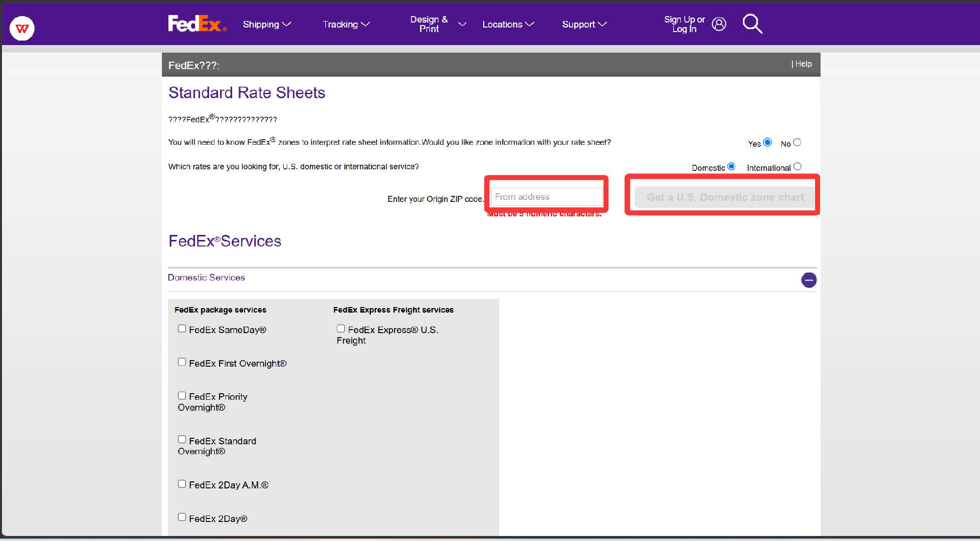Click the FedEx logo
The width and height of the screenshot is (980, 541).
point(197,24)
